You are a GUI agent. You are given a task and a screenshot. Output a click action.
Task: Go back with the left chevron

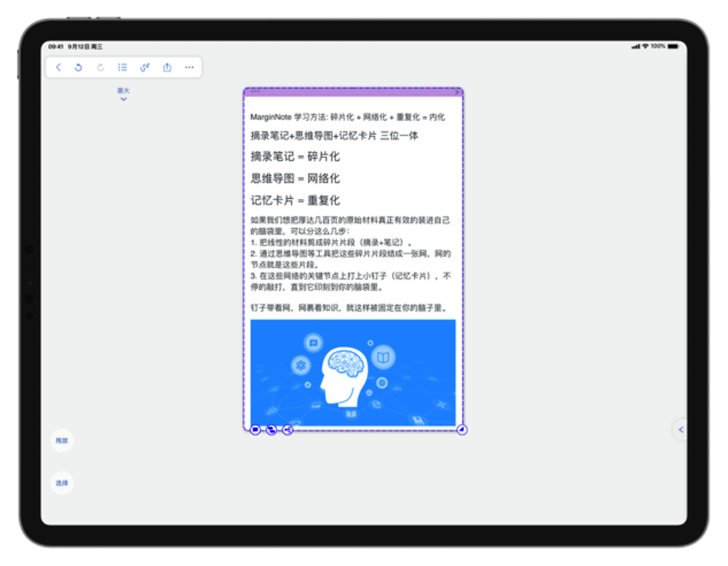[58, 67]
